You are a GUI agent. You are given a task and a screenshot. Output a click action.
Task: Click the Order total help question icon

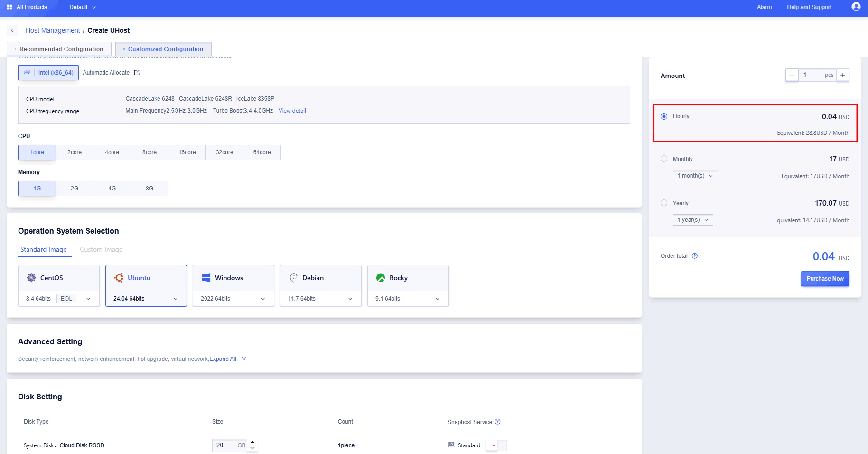(695, 256)
